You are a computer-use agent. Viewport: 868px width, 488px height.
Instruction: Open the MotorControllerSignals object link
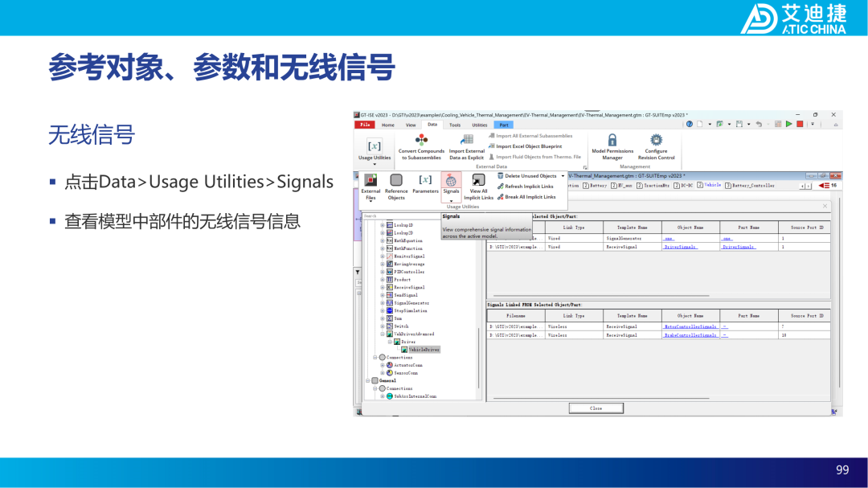(690, 327)
